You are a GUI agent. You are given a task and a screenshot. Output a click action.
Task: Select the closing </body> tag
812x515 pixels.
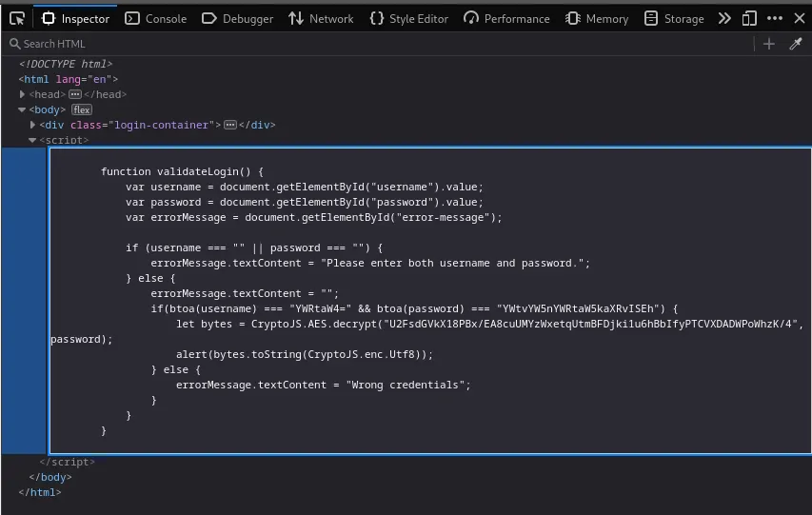(x=50, y=477)
